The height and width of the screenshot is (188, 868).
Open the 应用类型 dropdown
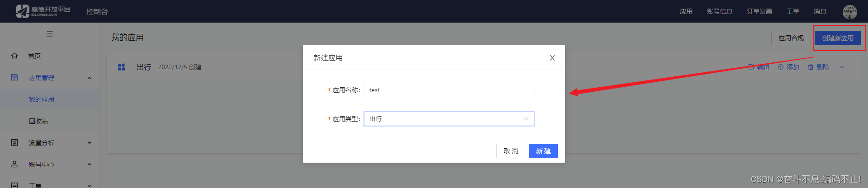(x=449, y=119)
